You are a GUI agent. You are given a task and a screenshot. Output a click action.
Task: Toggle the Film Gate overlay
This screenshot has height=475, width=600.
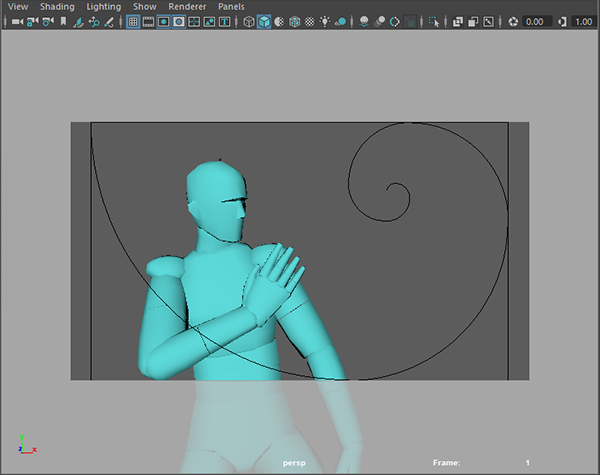(x=148, y=21)
